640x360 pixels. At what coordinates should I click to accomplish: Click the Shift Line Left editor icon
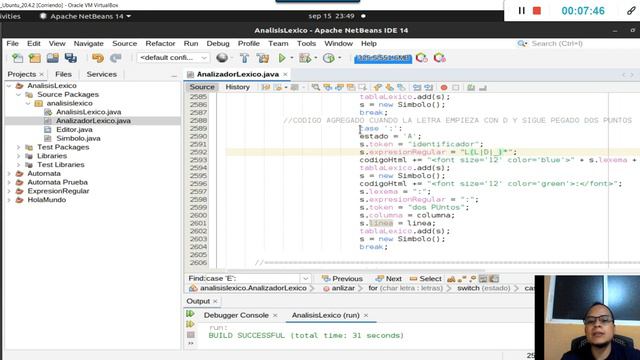click(417, 87)
